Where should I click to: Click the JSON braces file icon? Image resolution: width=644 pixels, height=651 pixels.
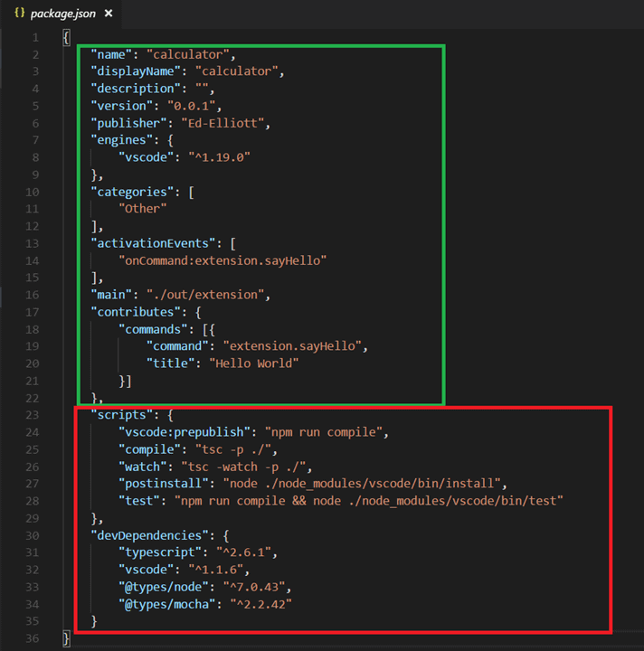pyautogui.click(x=20, y=13)
